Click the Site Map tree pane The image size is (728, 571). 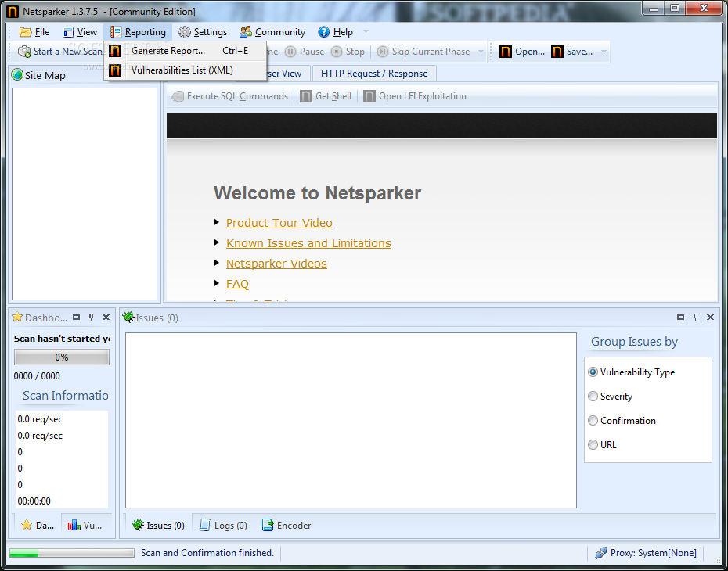pos(85,194)
